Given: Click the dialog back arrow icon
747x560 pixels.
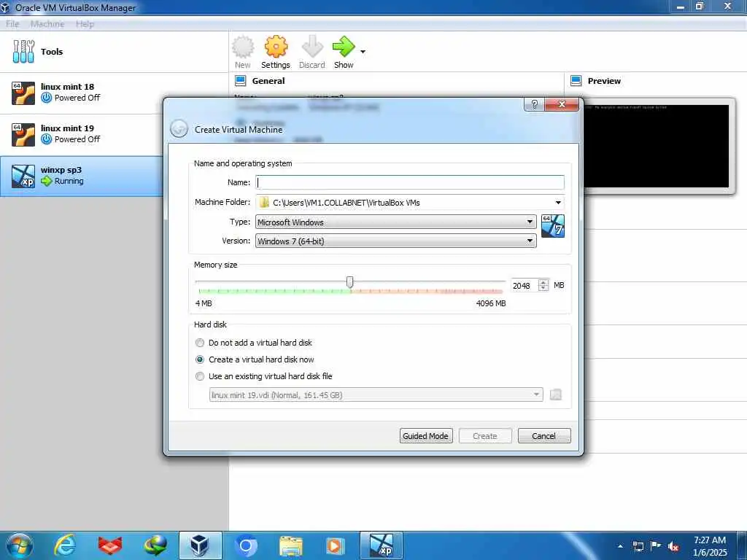Looking at the screenshot, I should point(179,129).
